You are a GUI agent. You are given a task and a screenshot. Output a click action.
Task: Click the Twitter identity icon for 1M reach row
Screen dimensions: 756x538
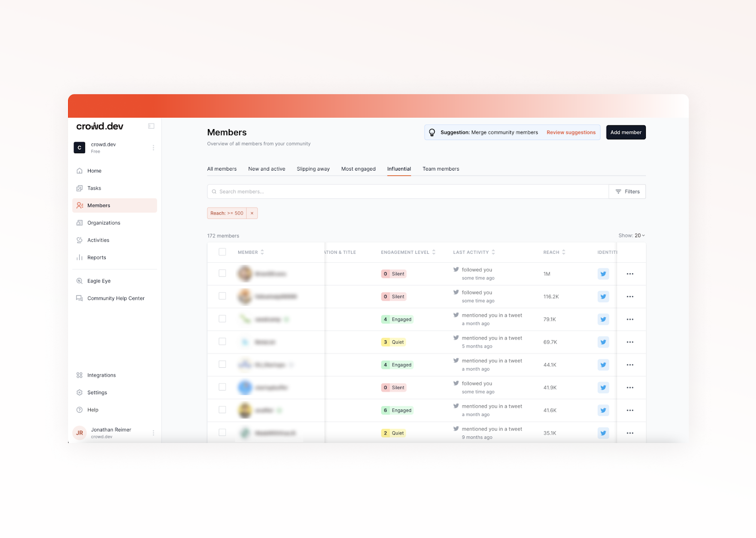603,274
